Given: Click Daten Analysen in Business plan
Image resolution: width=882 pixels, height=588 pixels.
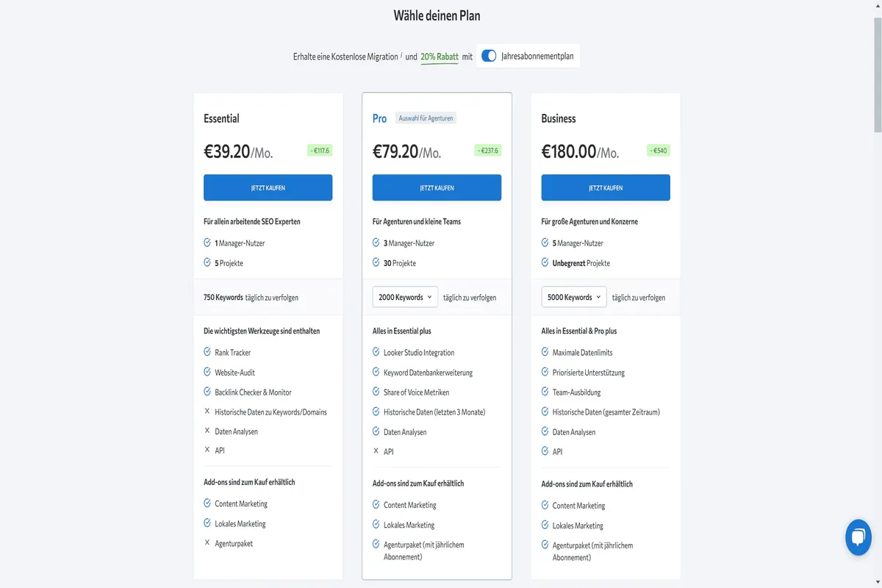Looking at the screenshot, I should coord(574,432).
